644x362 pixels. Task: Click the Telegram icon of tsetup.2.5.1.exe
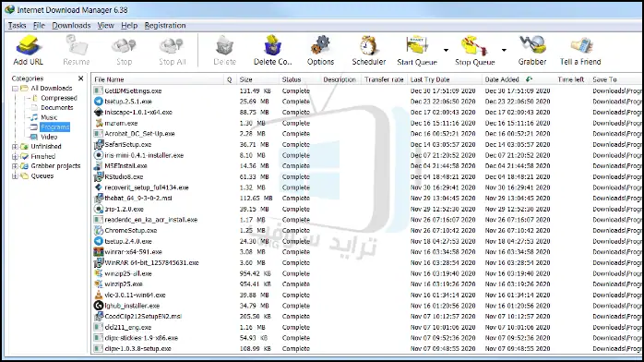pos(98,101)
